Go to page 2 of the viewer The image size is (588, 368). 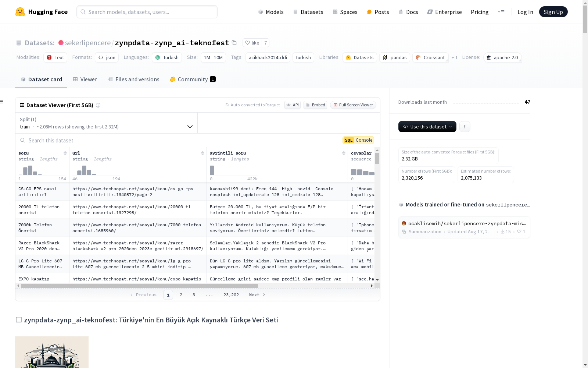pos(181,295)
